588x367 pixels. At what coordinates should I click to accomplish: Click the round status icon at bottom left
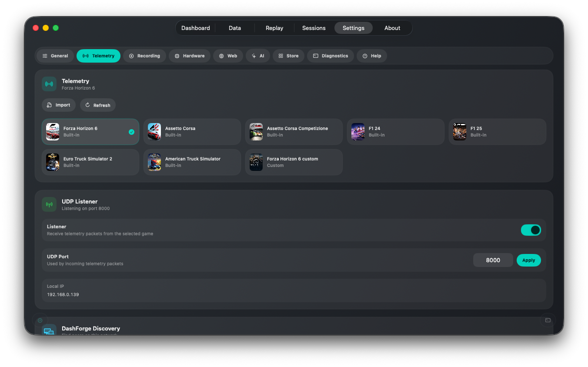click(40, 320)
